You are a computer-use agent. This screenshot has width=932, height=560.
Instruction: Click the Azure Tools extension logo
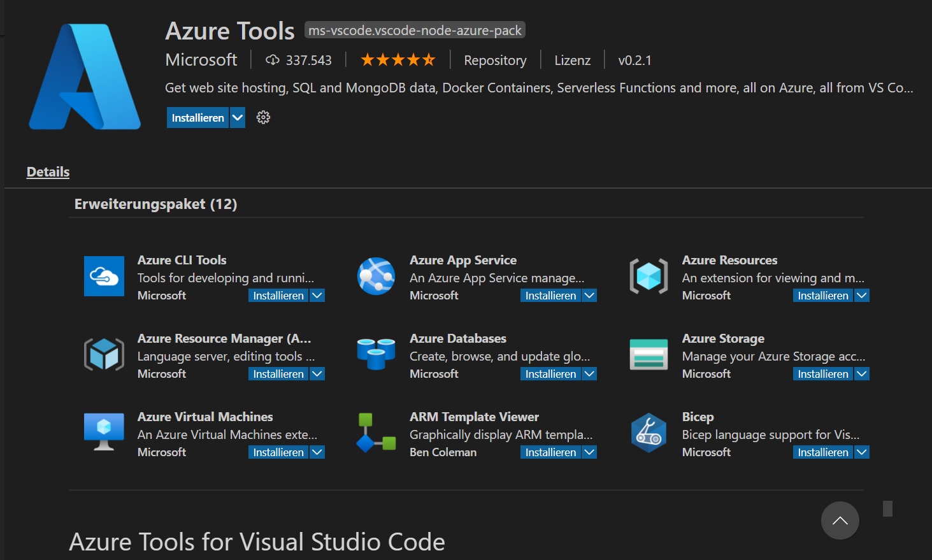(85, 77)
